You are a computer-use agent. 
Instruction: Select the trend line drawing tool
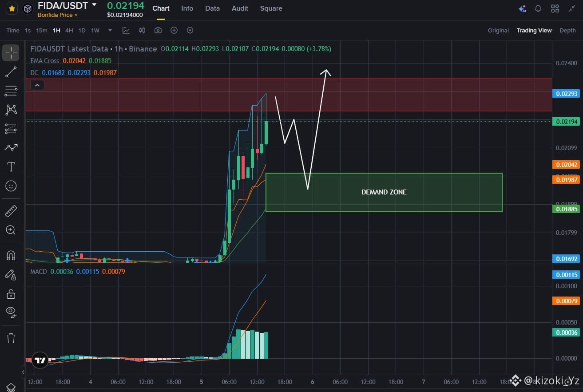11,72
